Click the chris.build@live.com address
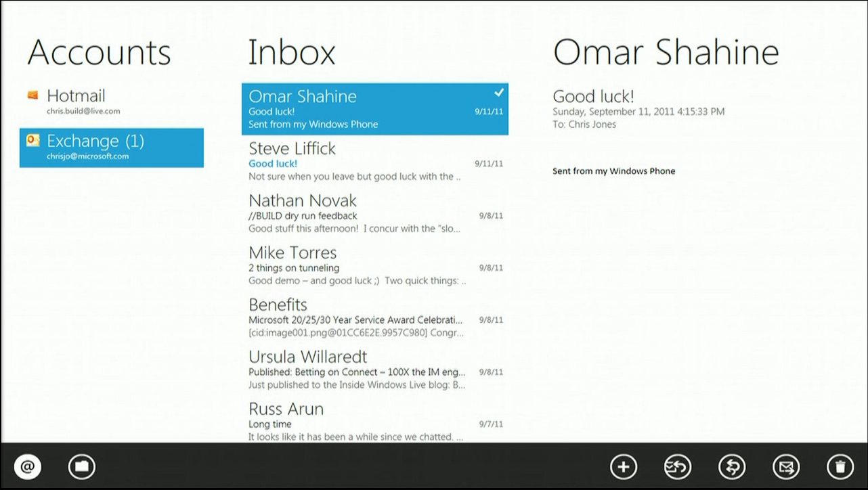The width and height of the screenshot is (868, 490). (83, 111)
